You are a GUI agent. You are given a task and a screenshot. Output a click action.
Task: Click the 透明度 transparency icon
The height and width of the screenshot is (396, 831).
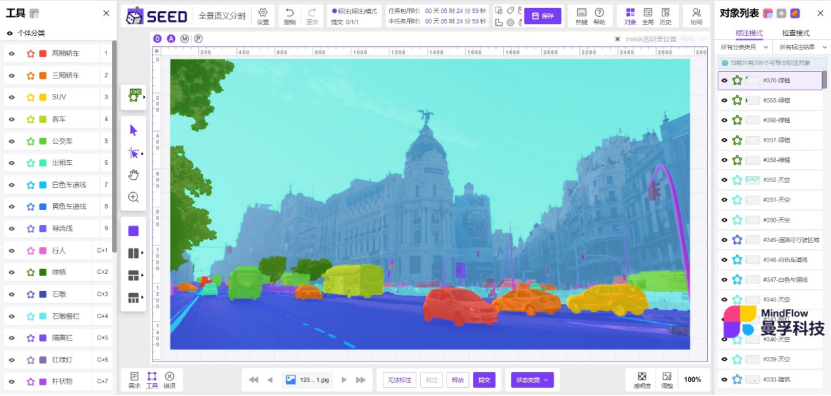click(x=641, y=380)
